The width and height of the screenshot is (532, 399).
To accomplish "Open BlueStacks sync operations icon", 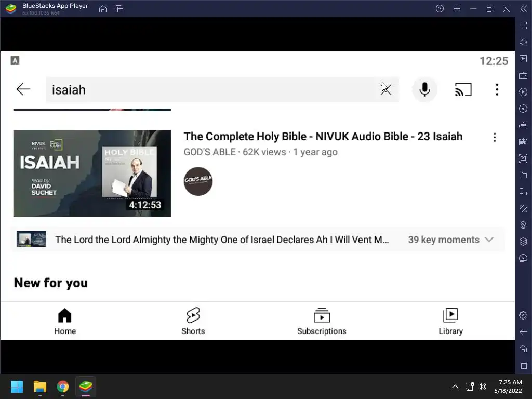I will 523,92.
